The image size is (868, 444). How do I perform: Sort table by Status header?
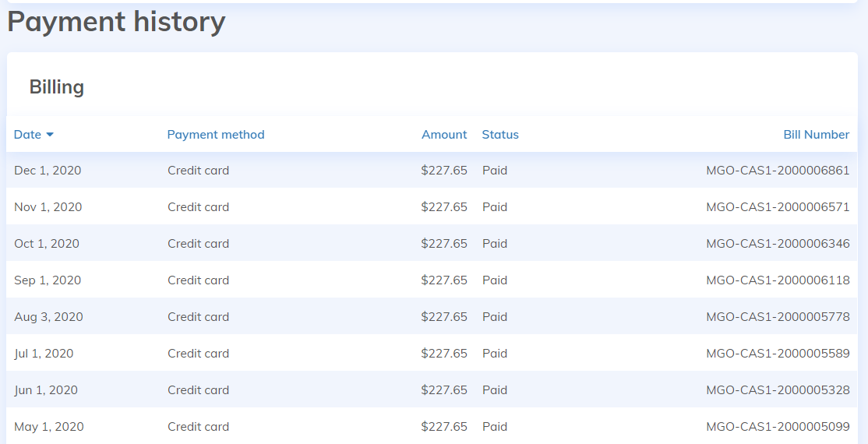(500, 135)
